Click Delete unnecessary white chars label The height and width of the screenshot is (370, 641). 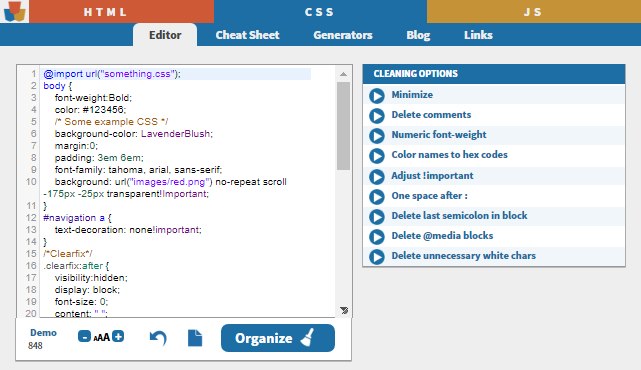click(x=464, y=256)
